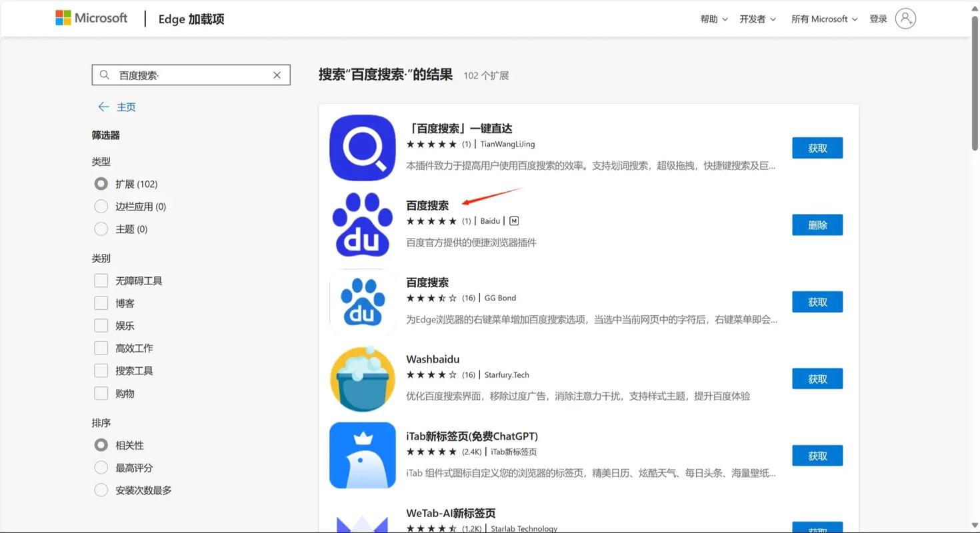Check the 高效工作 filter checkbox
The image size is (980, 533).
coord(101,348)
